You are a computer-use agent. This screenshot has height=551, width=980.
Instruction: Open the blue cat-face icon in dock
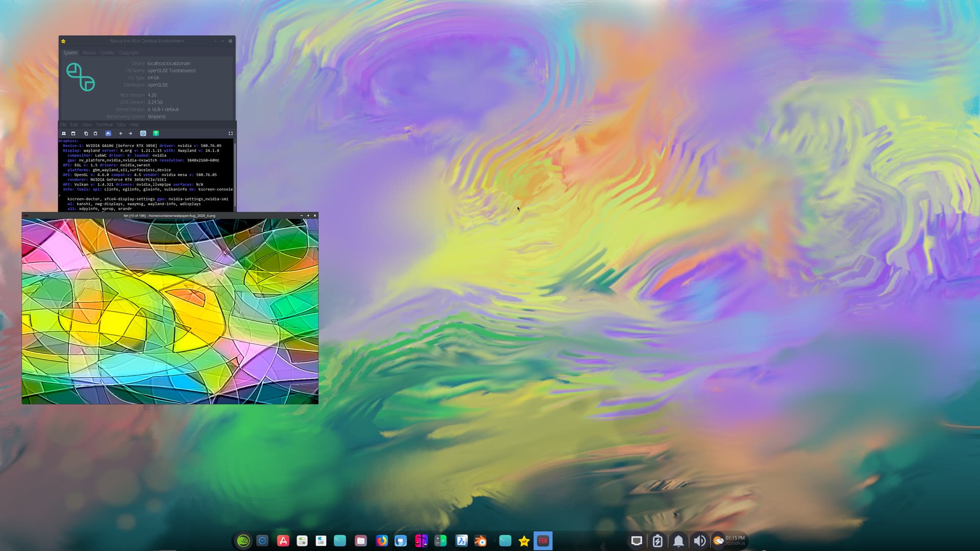(401, 541)
